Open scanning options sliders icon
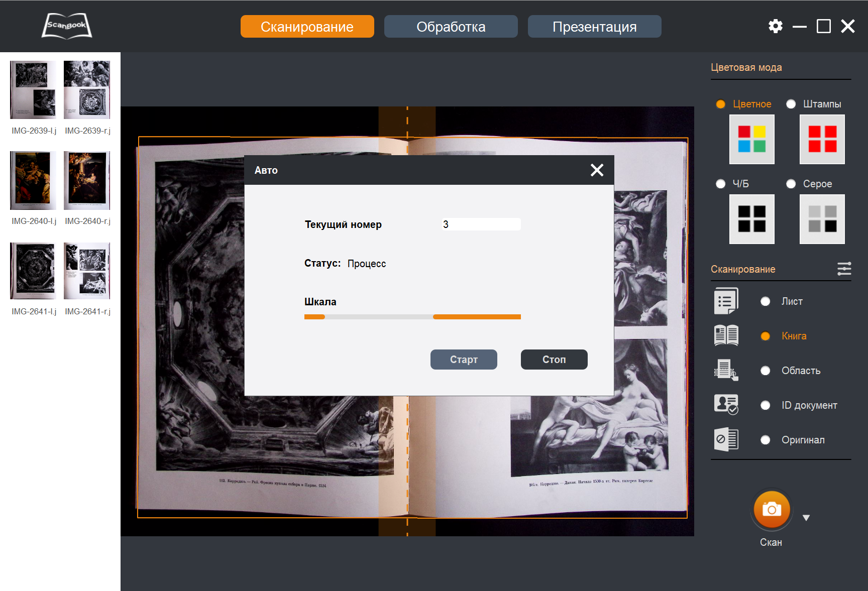868x591 pixels. pos(844,269)
